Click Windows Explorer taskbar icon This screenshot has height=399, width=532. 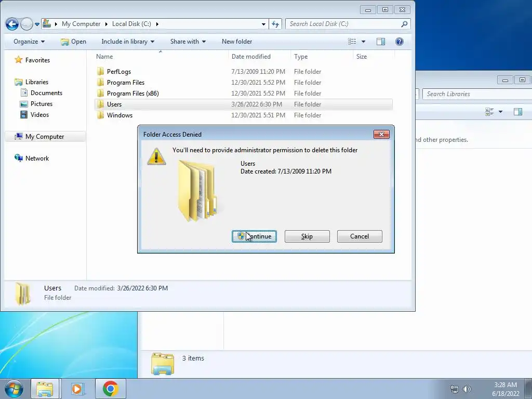click(x=45, y=389)
